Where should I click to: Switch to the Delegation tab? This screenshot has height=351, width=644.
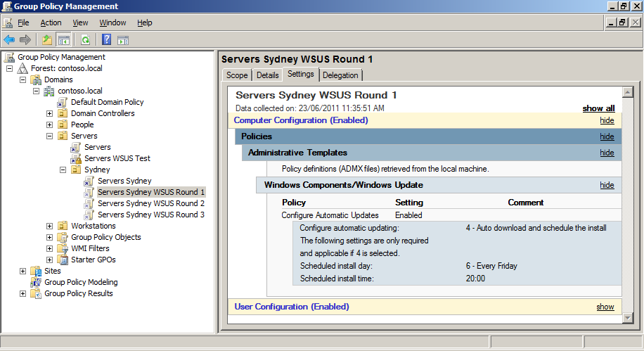pyautogui.click(x=340, y=75)
